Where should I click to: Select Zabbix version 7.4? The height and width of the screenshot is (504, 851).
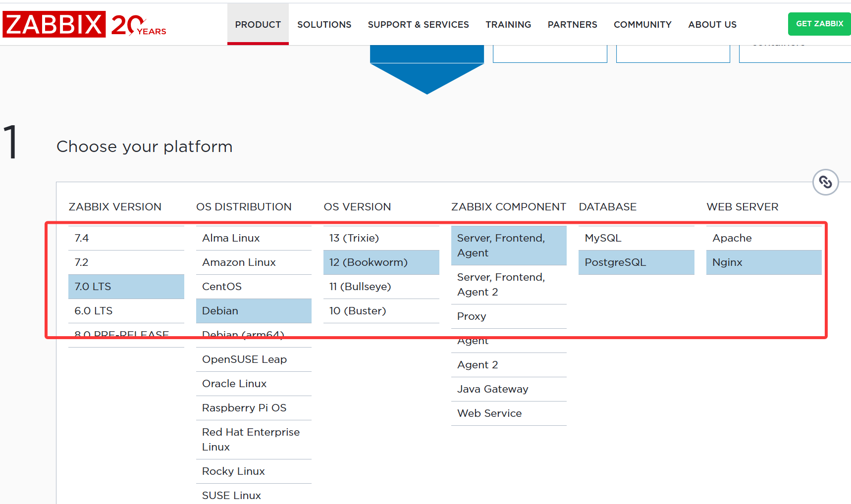tap(126, 238)
